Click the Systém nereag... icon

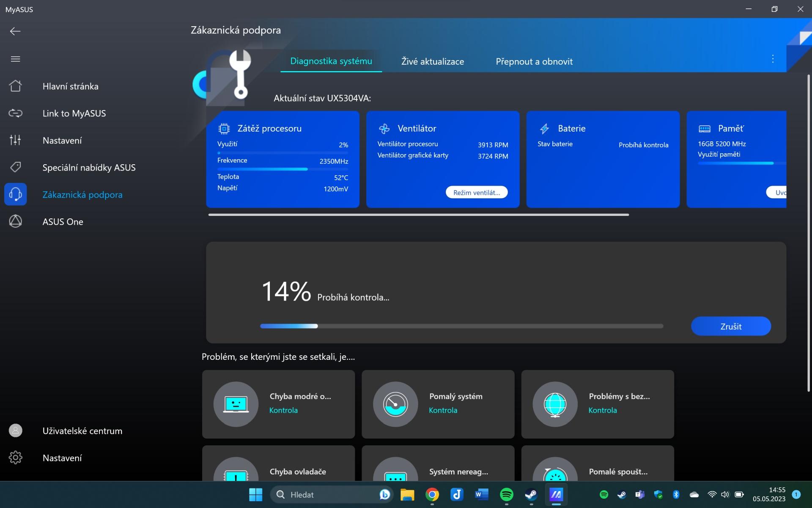coord(395,469)
